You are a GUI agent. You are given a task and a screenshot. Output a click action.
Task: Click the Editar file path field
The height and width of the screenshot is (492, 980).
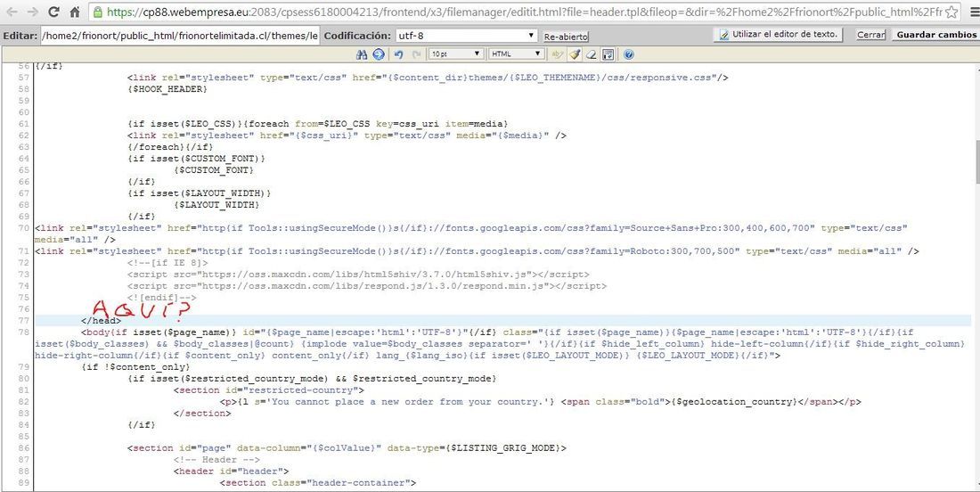[180, 36]
